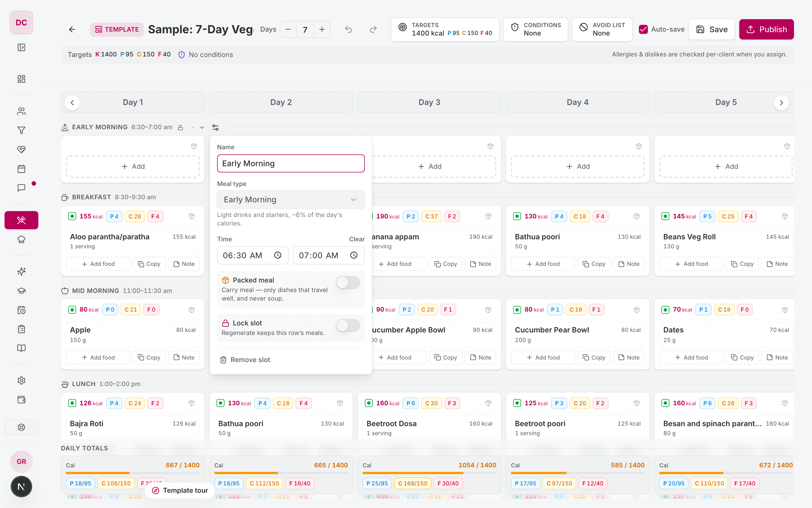Select the Day 3 column header
This screenshot has width=812, height=508.
[429, 102]
